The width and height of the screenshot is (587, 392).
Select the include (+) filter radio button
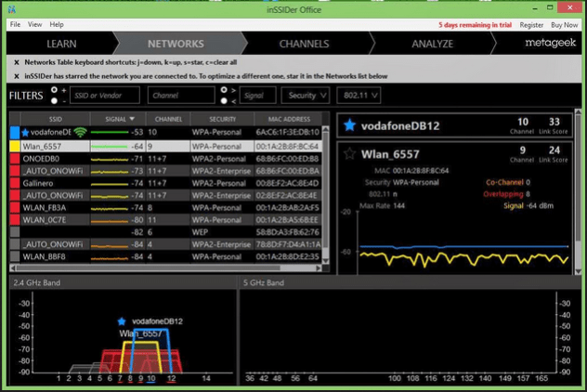[54, 90]
